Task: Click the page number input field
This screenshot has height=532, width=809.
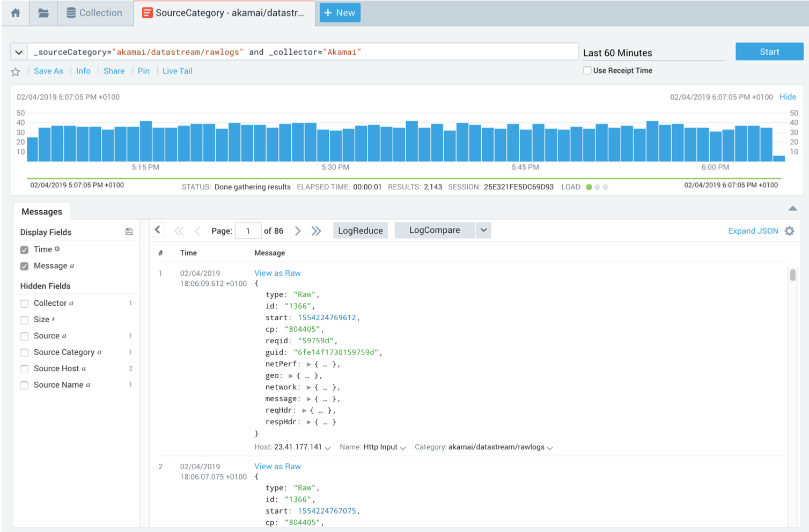Action: tap(248, 231)
